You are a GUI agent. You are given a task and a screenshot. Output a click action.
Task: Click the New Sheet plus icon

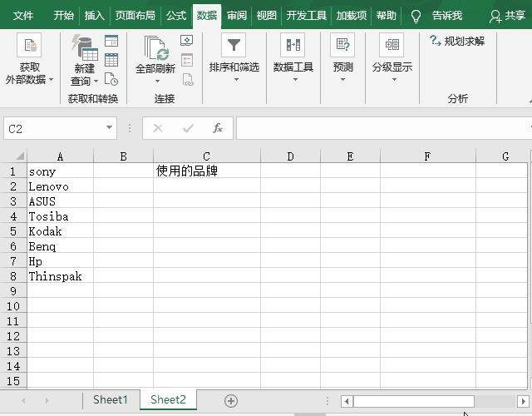231,401
